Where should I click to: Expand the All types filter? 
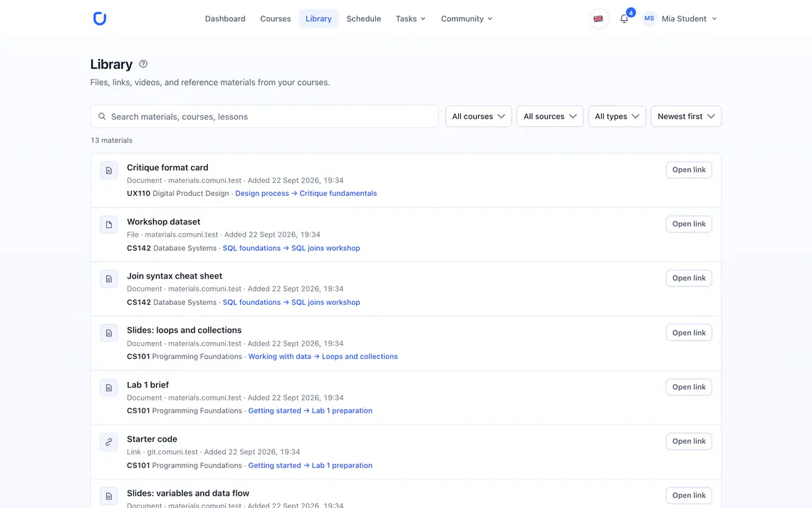[617, 117]
